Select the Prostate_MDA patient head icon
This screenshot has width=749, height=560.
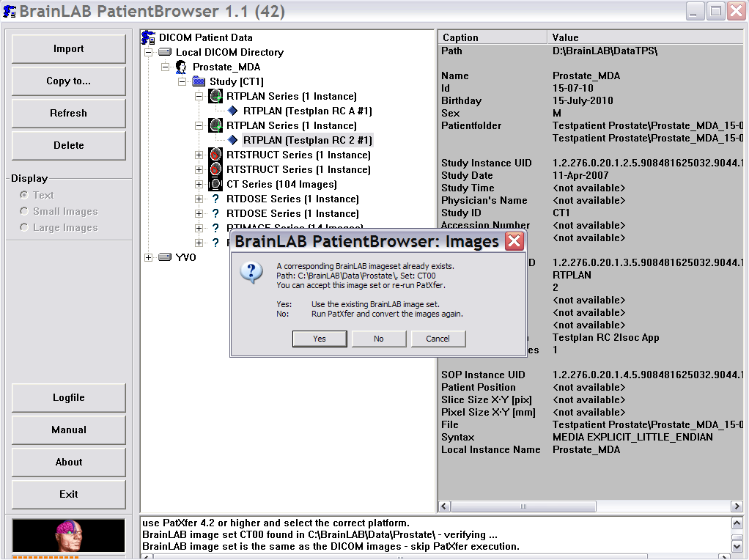pos(181,67)
